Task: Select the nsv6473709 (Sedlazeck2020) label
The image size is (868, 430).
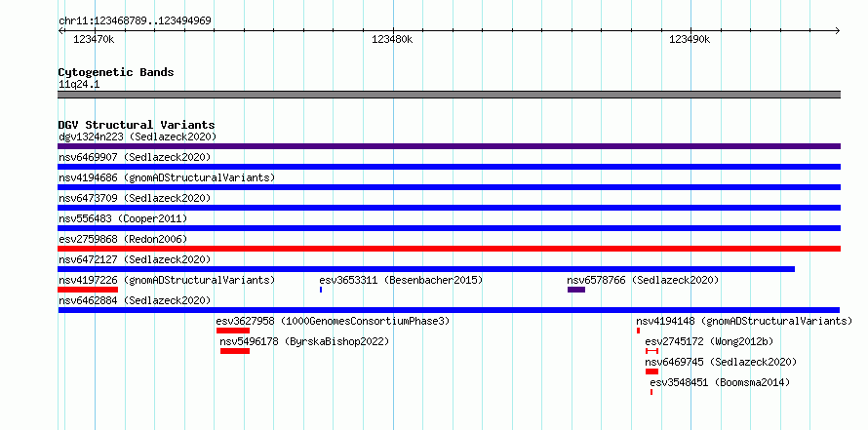Action: (135, 198)
